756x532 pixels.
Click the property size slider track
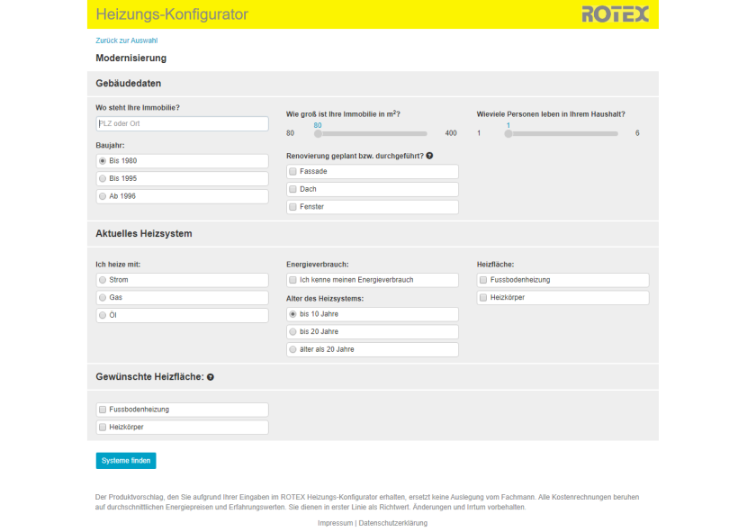(x=371, y=133)
